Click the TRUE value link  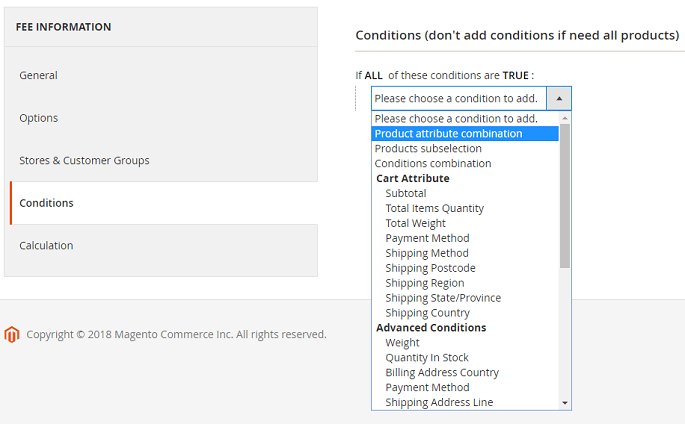point(515,75)
